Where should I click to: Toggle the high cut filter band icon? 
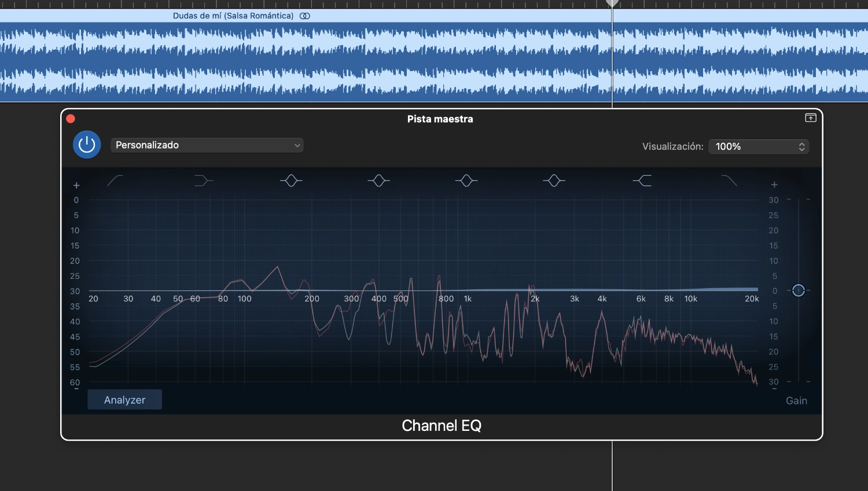tap(729, 180)
